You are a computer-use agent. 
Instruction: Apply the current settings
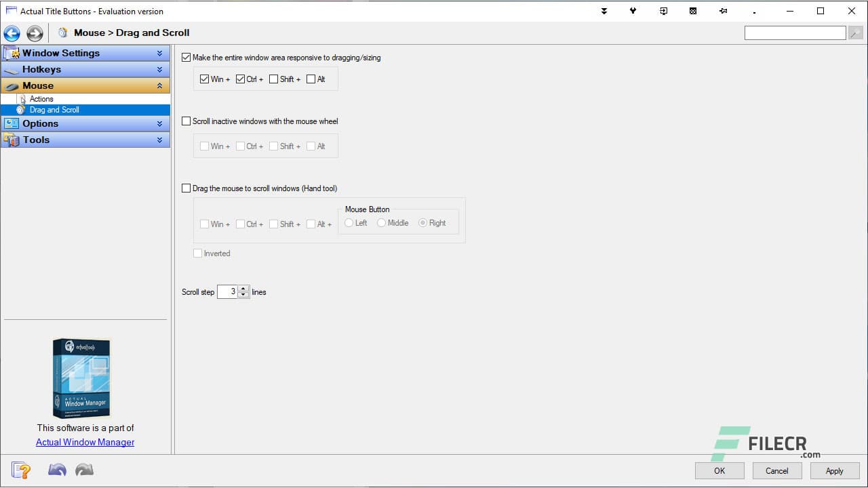coord(835,470)
